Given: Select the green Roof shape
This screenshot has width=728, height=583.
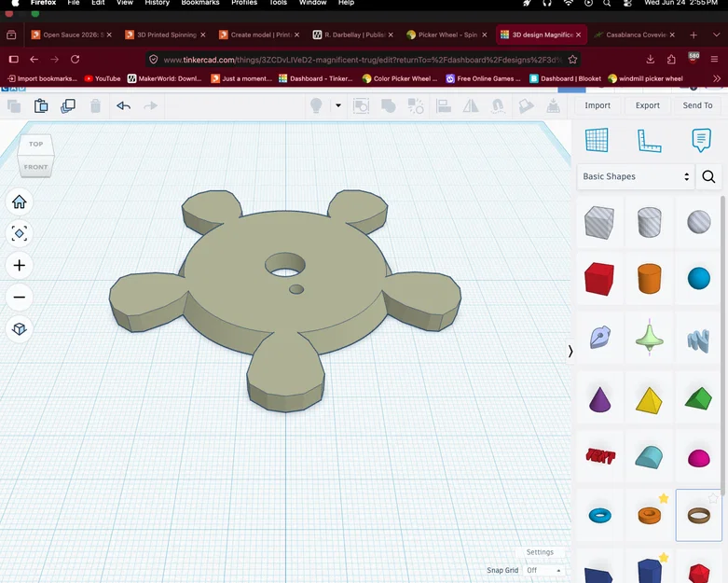Looking at the screenshot, I should tap(698, 398).
